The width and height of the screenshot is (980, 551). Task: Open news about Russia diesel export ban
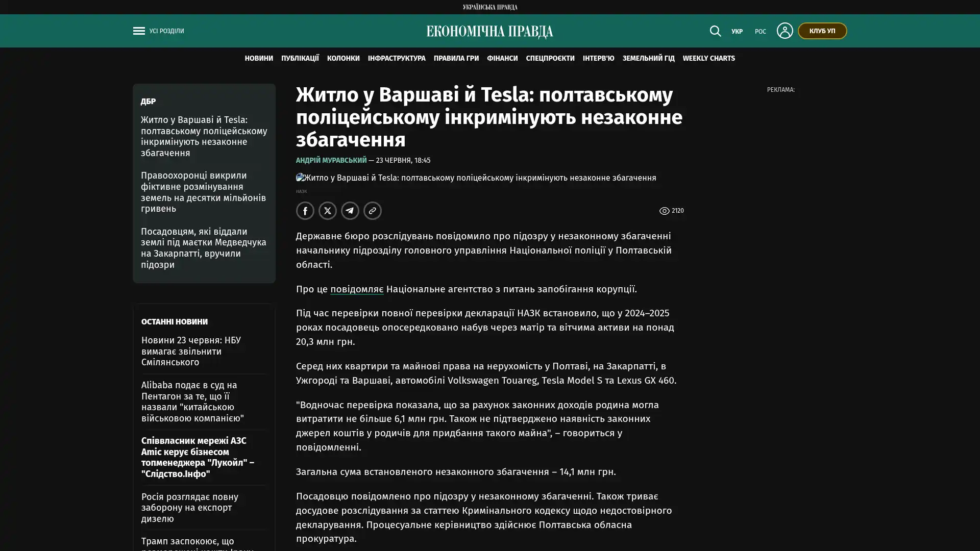190,508
